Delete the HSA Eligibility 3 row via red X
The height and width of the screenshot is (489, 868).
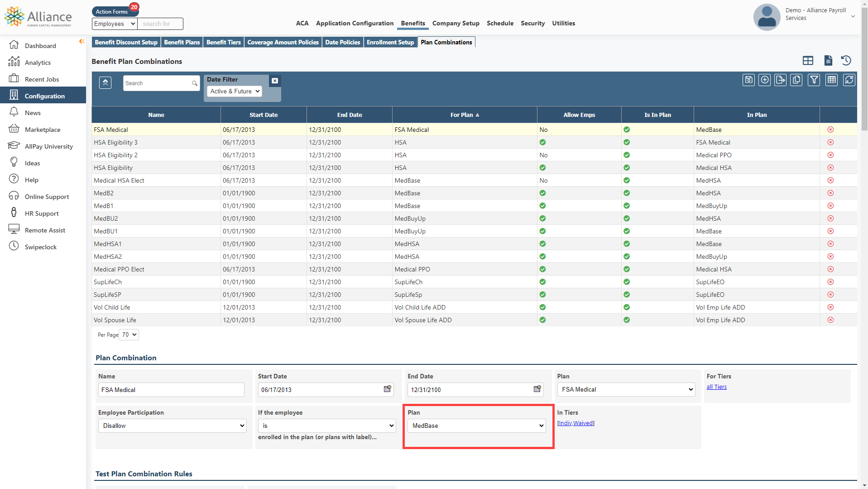point(830,142)
